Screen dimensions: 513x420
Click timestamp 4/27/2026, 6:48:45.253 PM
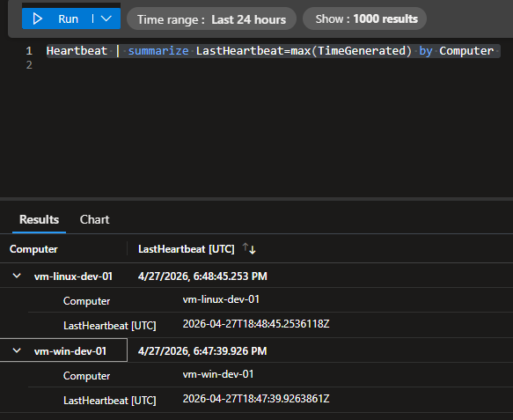pyautogui.click(x=202, y=276)
